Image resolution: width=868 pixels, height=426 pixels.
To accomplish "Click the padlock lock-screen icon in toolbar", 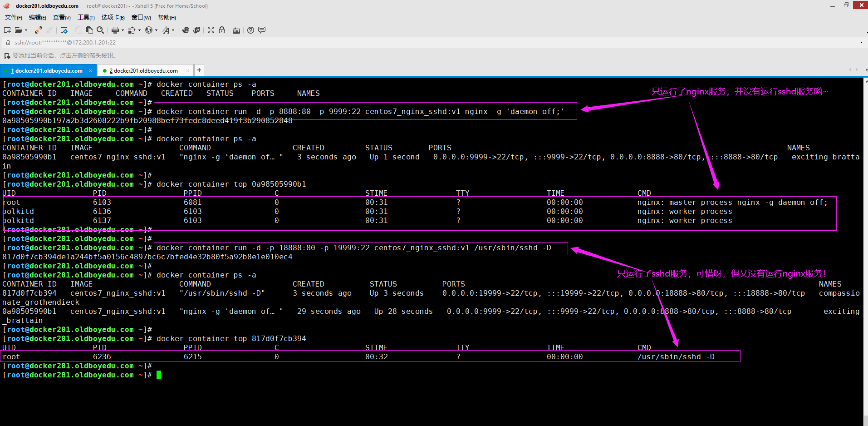I will point(222,30).
